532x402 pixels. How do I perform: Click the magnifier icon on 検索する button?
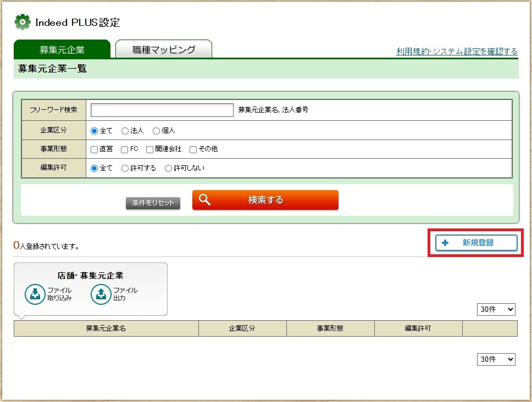204,200
